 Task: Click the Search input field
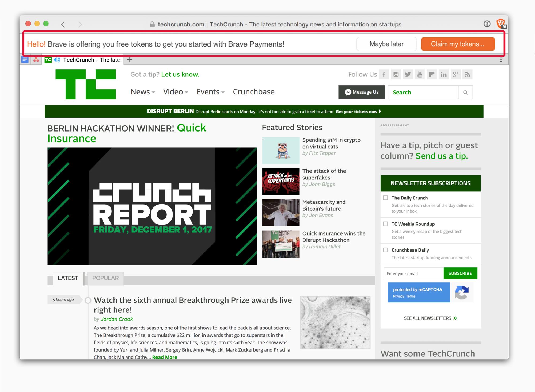click(x=423, y=92)
